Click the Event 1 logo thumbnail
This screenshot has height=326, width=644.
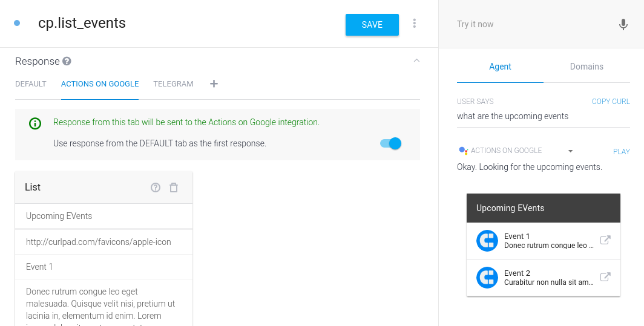tap(487, 241)
